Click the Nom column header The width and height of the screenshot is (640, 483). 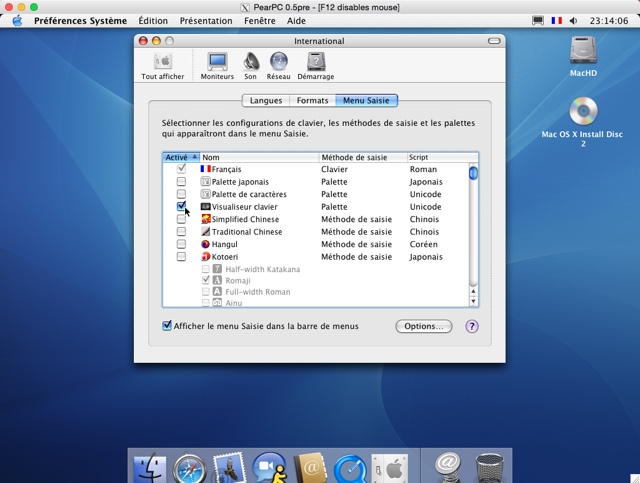259,157
